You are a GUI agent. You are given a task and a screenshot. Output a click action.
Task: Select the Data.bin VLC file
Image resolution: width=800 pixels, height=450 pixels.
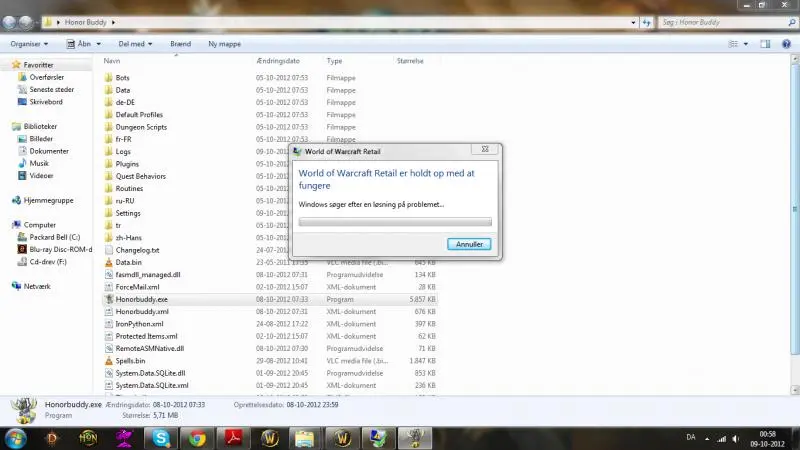click(x=129, y=262)
